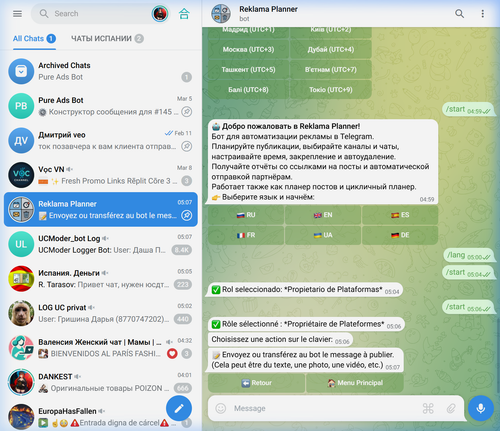Screen dimensions: 500x431
Task: Click unread badge 666 on DANKEST
Action: [183, 388]
